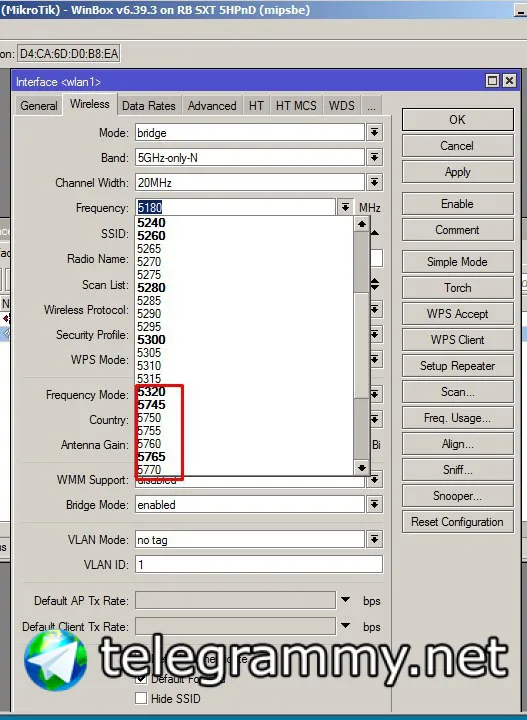Launch the Torch tool
This screenshot has width=527, height=720.
coord(458,288)
